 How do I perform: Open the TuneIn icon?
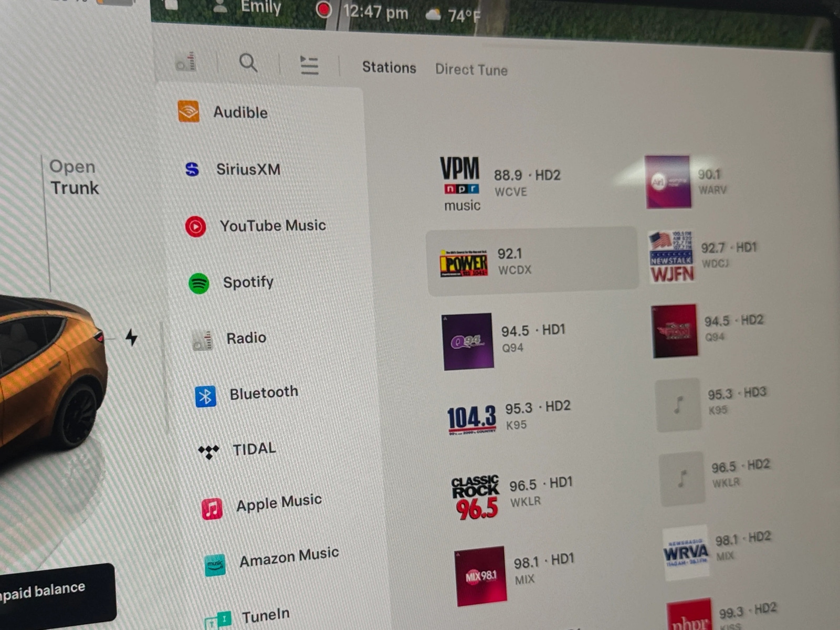coord(218,621)
